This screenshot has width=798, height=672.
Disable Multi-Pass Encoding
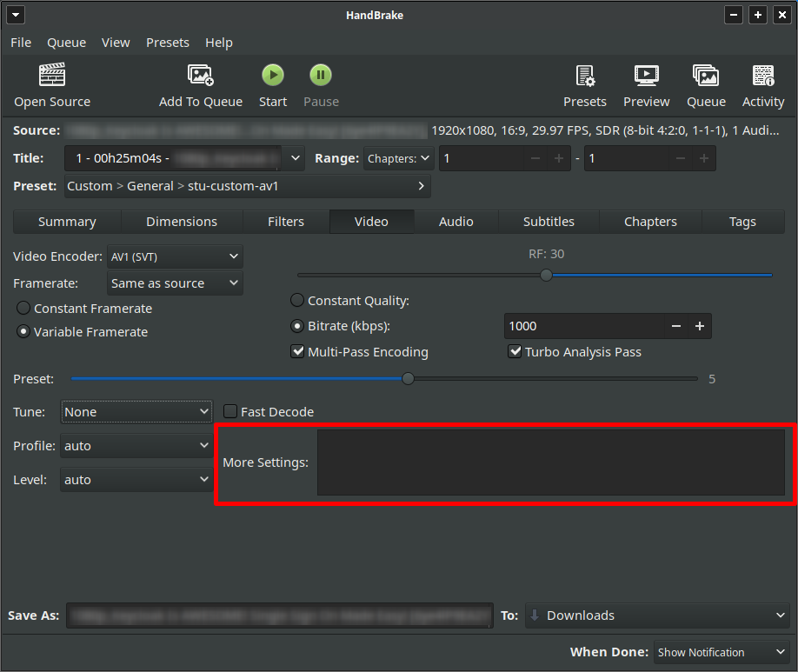click(x=298, y=351)
